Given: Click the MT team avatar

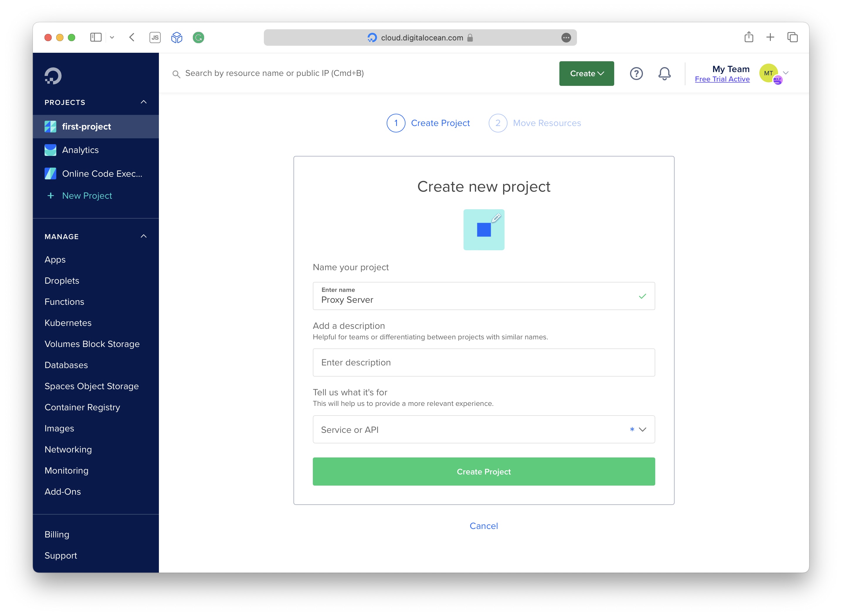Looking at the screenshot, I should pos(769,73).
